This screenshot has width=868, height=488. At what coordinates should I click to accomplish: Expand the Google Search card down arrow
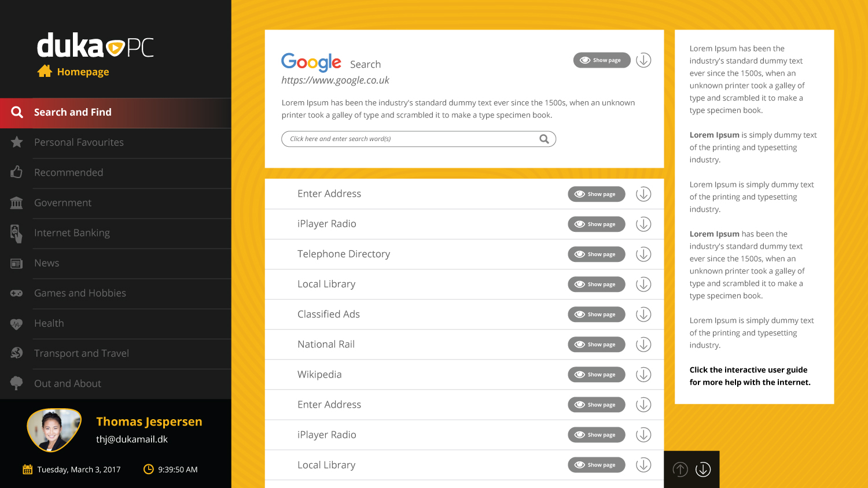[643, 60]
